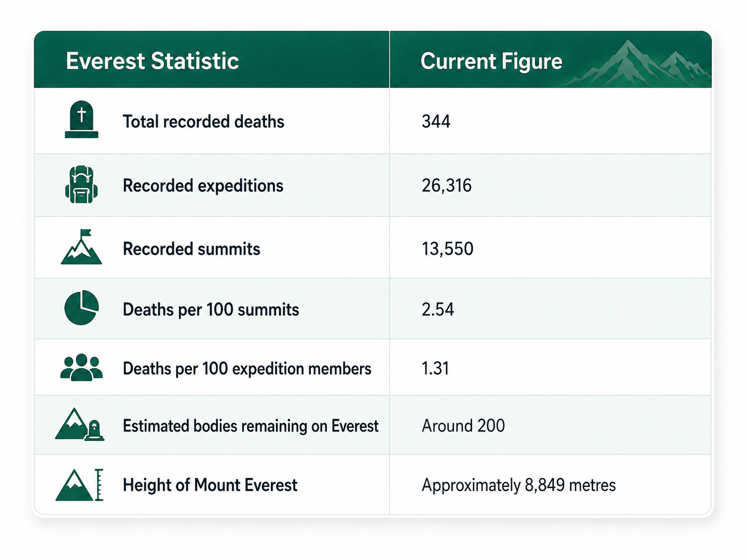The image size is (747, 560).
Task: Click the 26,316 expeditions value
Action: (446, 186)
